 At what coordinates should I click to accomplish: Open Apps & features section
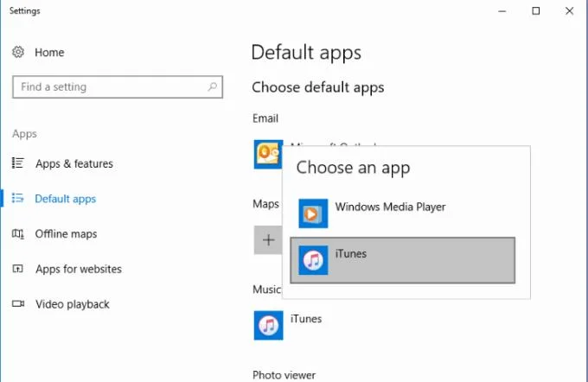pos(74,163)
